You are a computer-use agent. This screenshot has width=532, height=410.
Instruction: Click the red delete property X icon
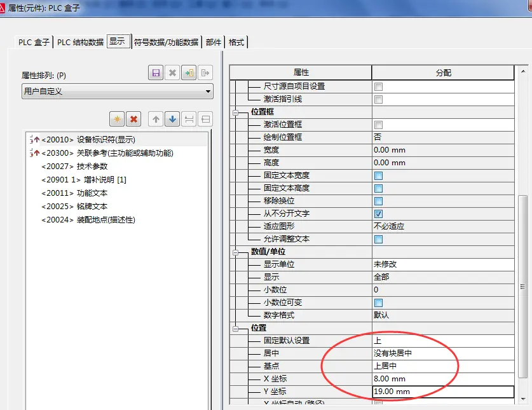coord(133,119)
